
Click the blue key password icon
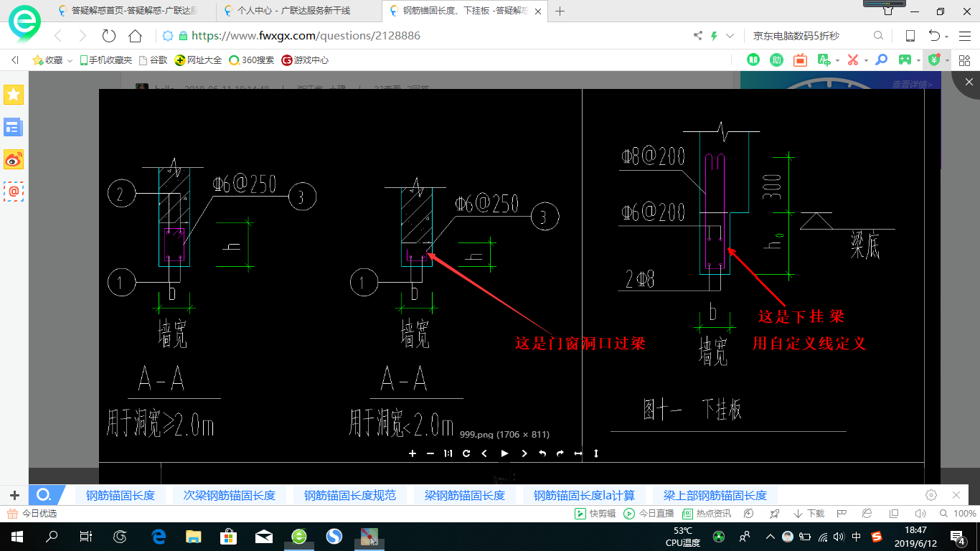[x=882, y=60]
